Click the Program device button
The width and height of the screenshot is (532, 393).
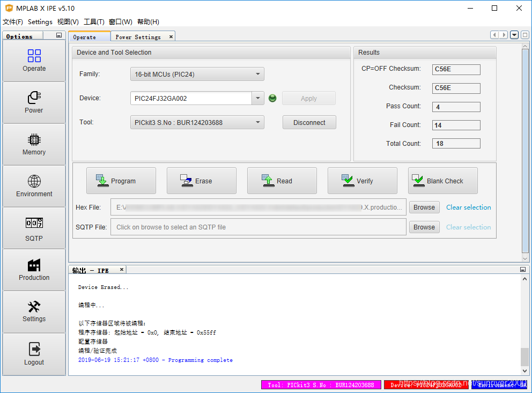click(121, 181)
